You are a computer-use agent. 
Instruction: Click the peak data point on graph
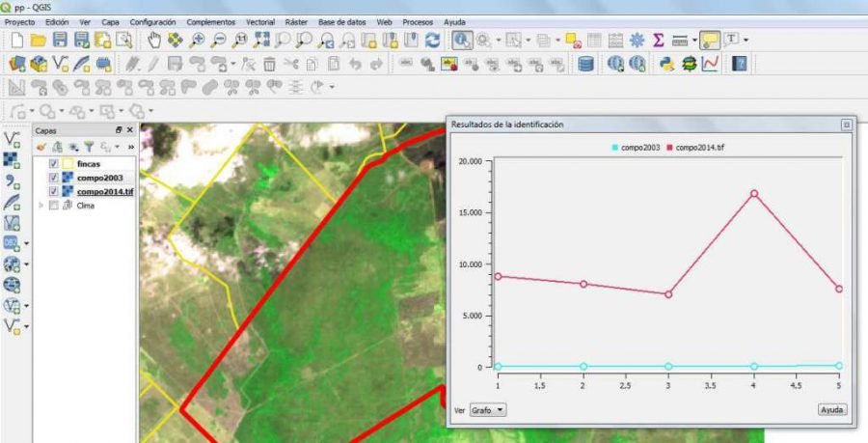[754, 193]
